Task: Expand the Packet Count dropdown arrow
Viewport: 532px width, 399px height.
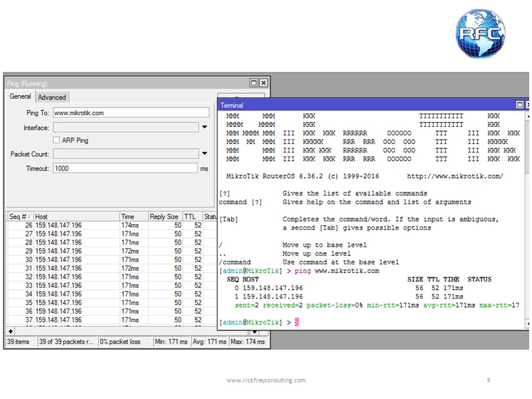Action: 204,154
